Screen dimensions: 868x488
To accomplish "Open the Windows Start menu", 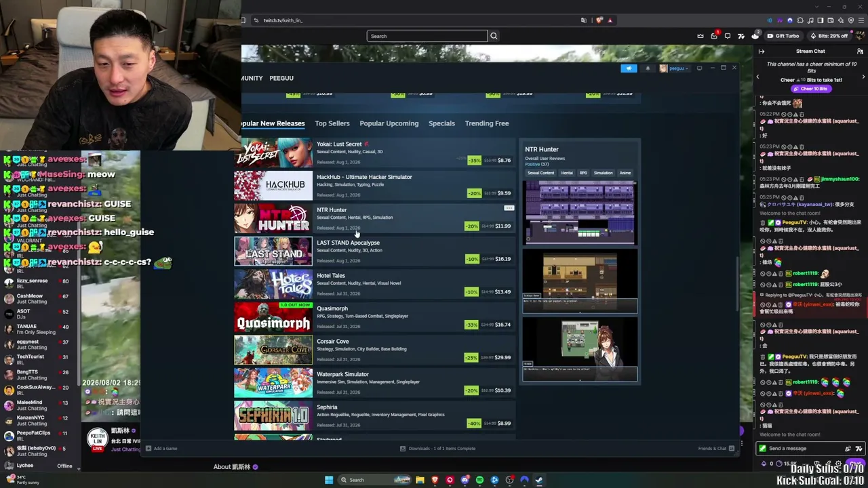I will 329,480.
